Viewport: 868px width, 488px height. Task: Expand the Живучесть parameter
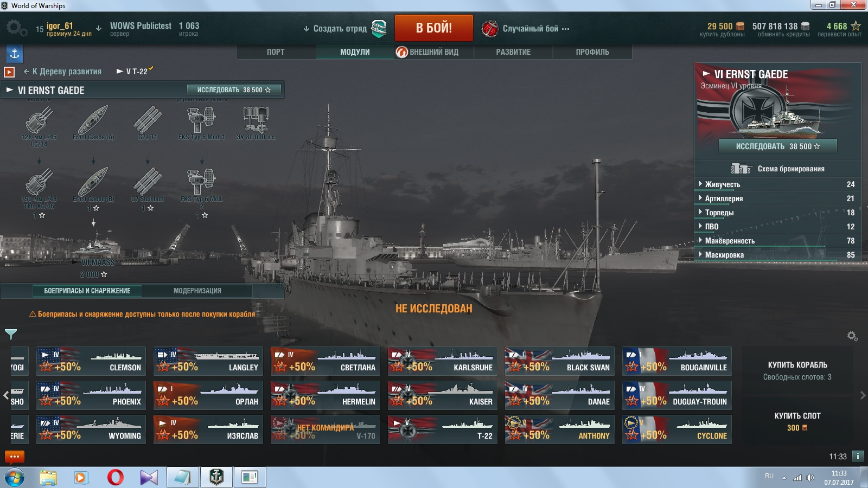click(x=777, y=184)
